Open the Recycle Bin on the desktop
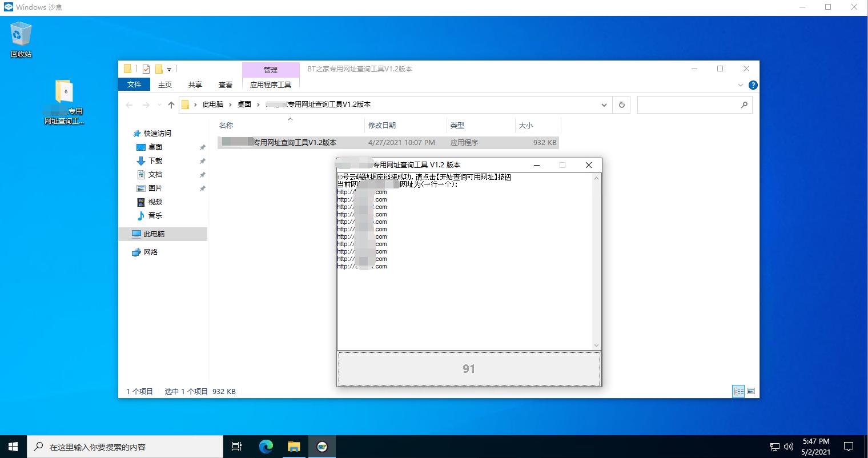The width and height of the screenshot is (868, 458). pos(20,34)
